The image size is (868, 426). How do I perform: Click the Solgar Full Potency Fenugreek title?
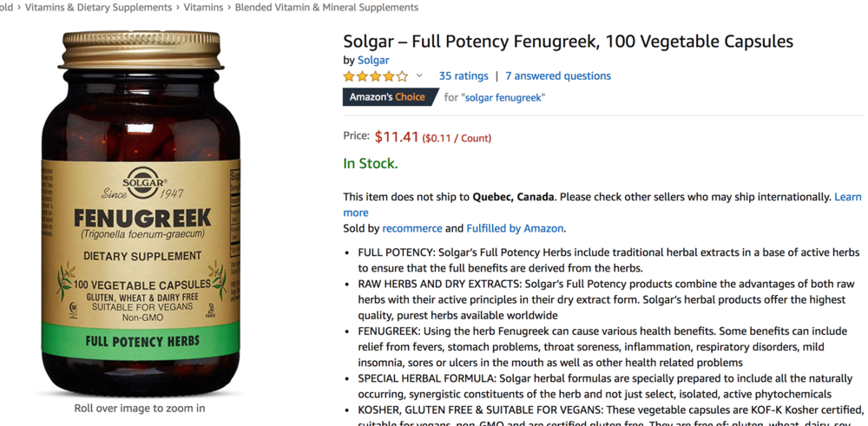point(568,41)
